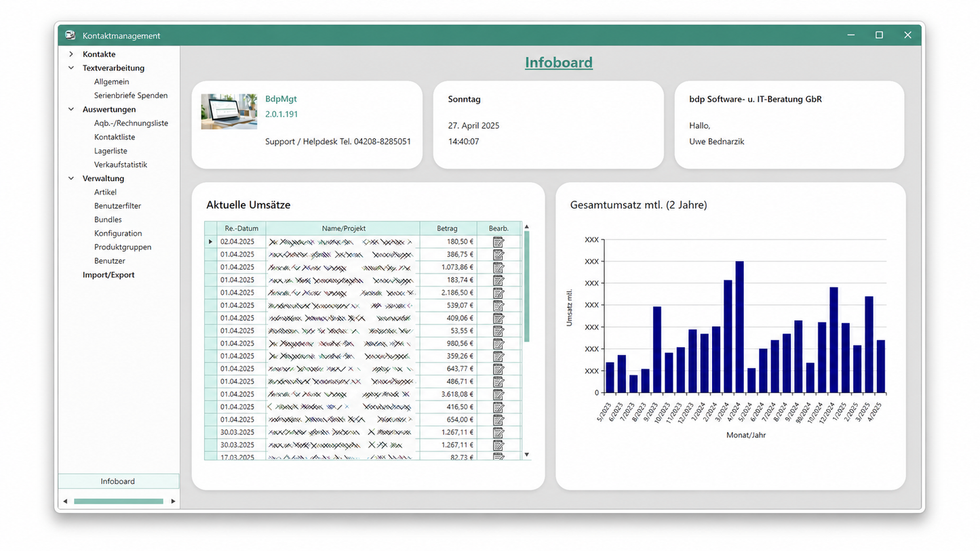This screenshot has width=980, height=551.
Task: Click edit icon for the 386,75 € row
Action: (x=498, y=254)
